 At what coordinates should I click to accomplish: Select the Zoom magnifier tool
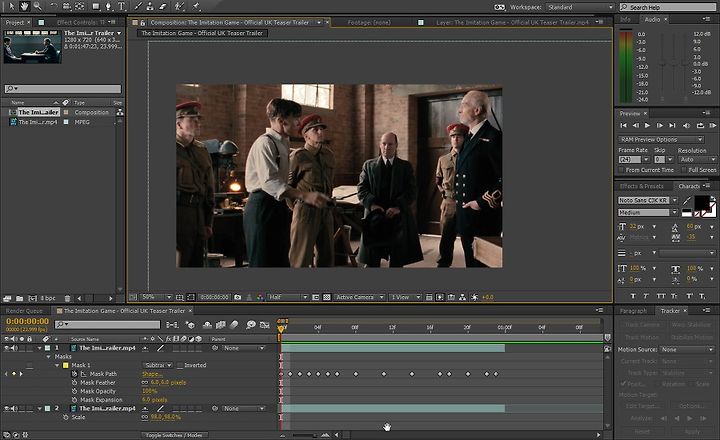click(x=37, y=6)
